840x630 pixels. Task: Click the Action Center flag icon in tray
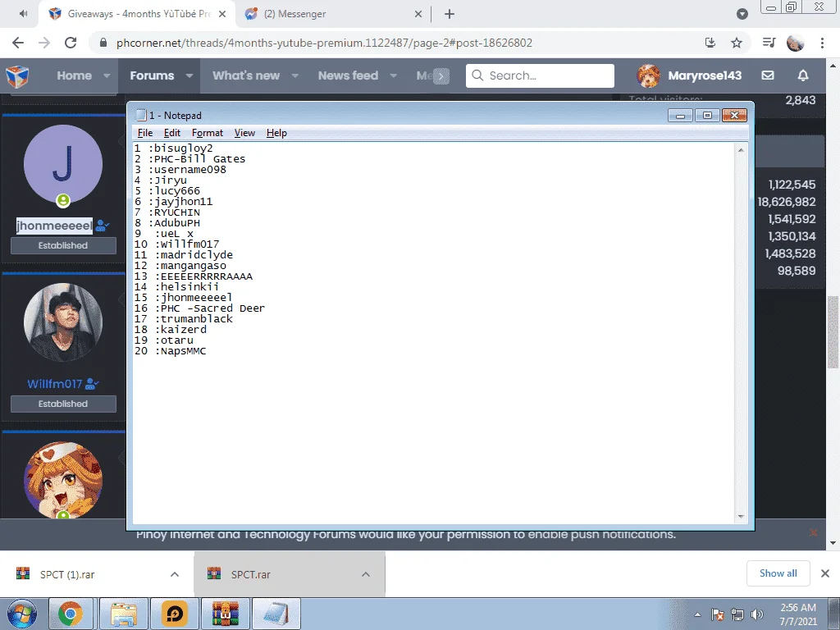point(718,614)
